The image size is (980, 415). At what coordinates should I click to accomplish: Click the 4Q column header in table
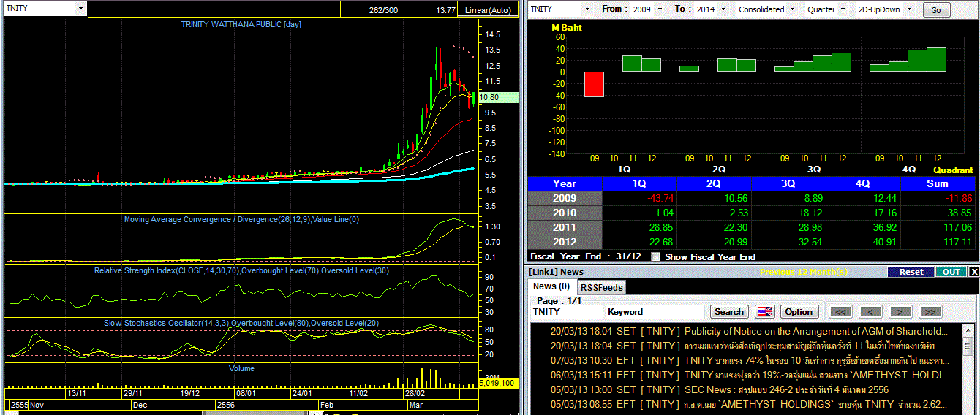coord(863,183)
